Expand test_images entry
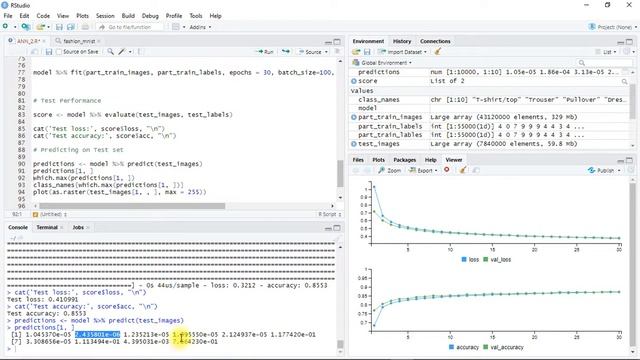Screen dimensions: 640x360 [x=354, y=144]
